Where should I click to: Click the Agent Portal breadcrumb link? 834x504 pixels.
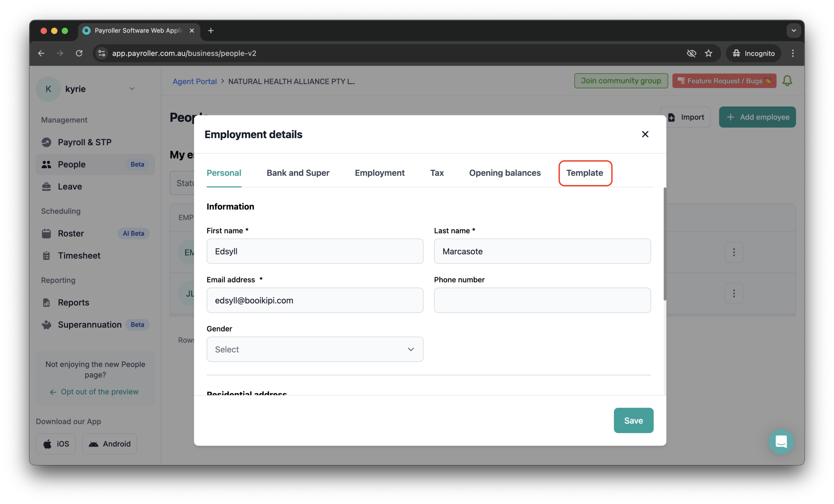pos(194,81)
